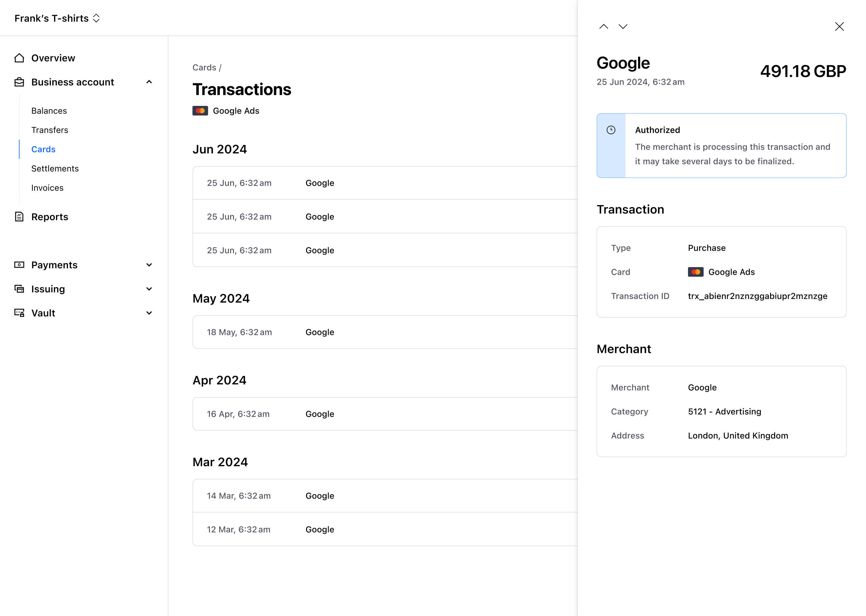Click the Payments banknote icon

pyautogui.click(x=19, y=265)
